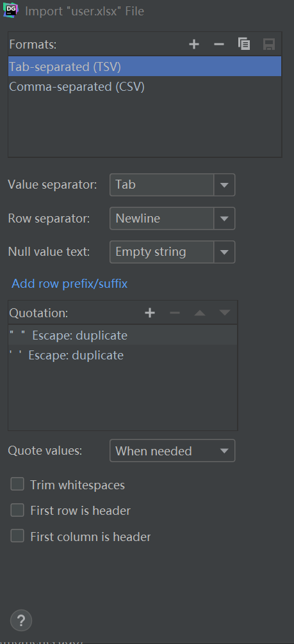Open the Value separator dropdown
This screenshot has width=294, height=644.
[172, 185]
